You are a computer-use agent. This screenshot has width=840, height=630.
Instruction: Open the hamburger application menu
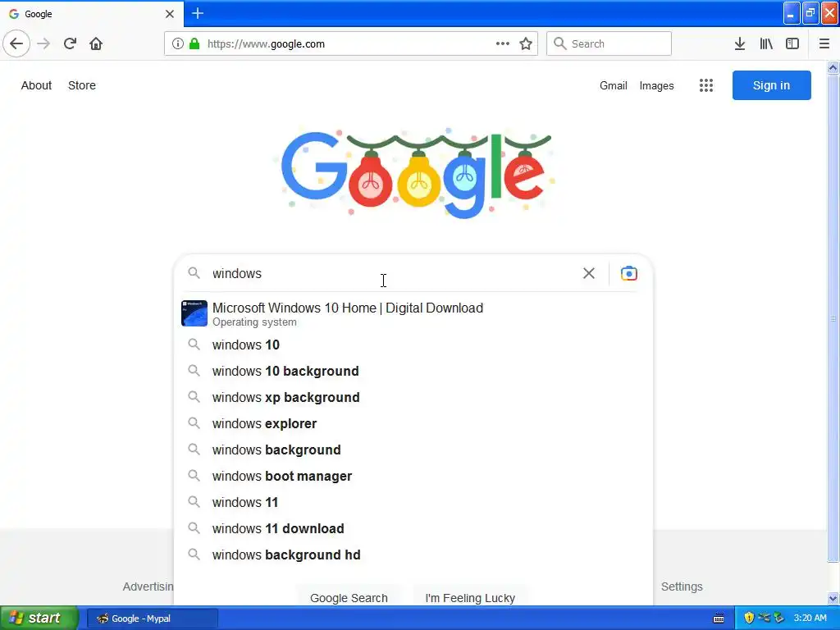(824, 44)
